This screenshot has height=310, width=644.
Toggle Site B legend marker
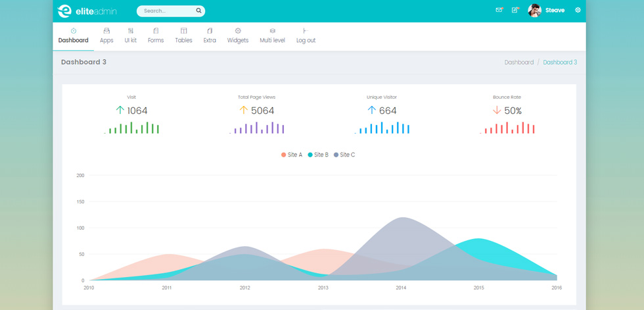tap(310, 155)
